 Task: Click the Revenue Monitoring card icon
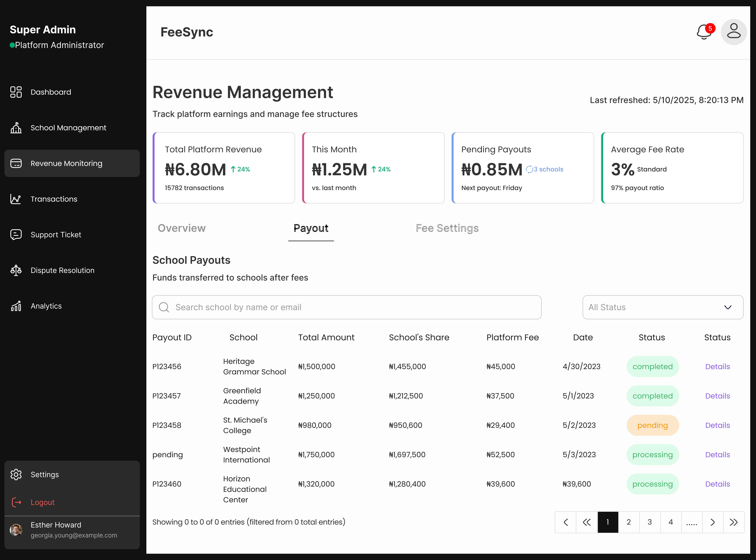tap(16, 163)
